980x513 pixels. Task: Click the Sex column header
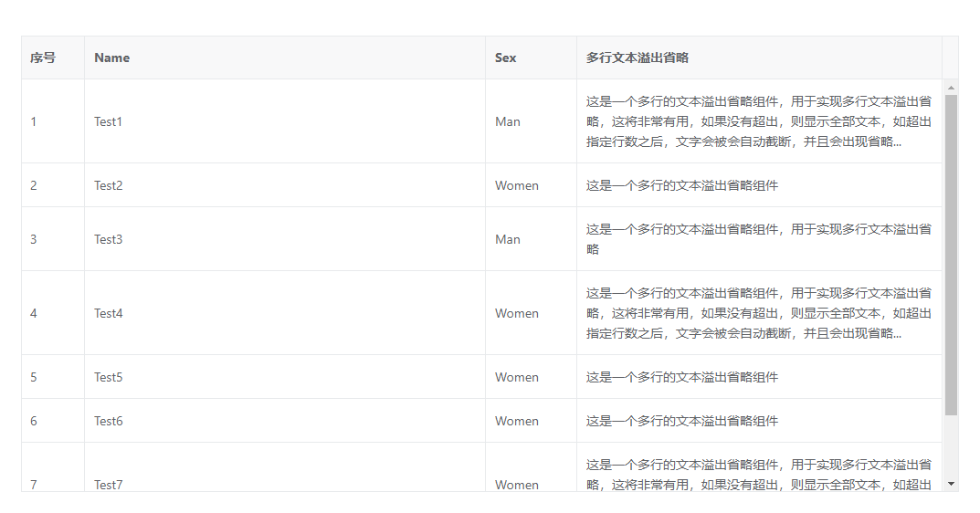531,58
